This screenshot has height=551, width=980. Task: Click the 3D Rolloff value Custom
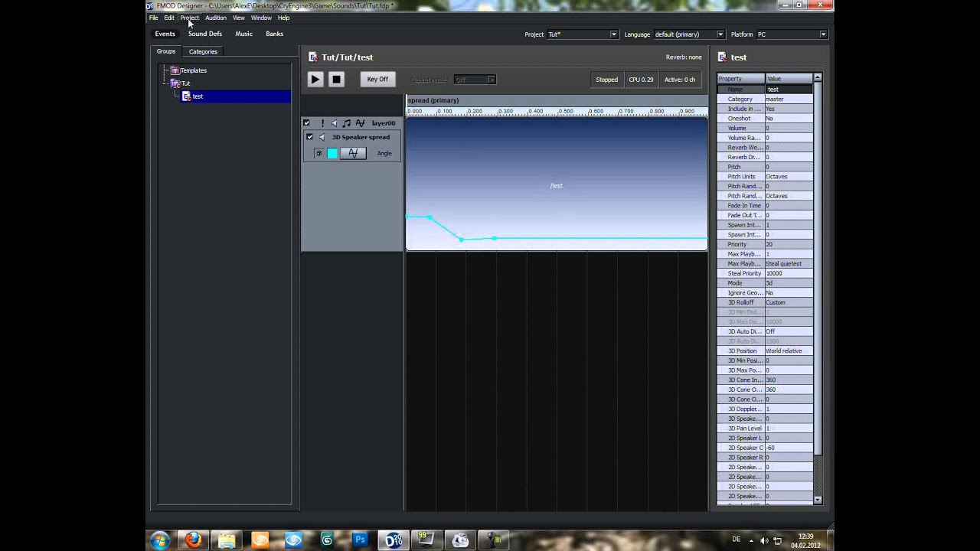pos(789,302)
